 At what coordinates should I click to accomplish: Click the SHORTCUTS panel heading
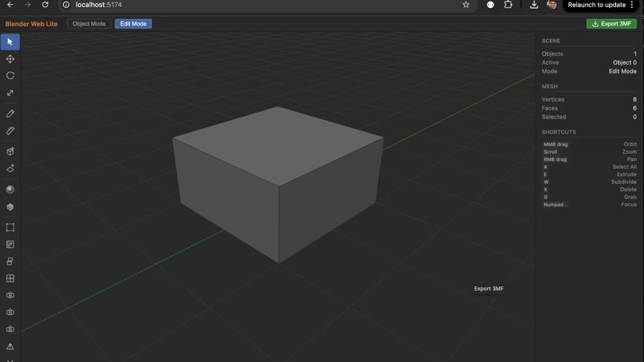(x=559, y=132)
